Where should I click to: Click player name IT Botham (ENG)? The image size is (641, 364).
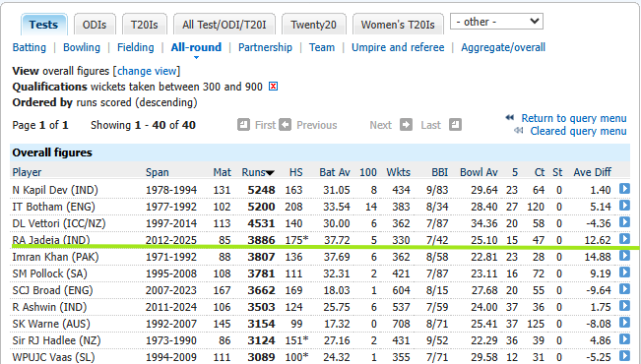(x=53, y=207)
